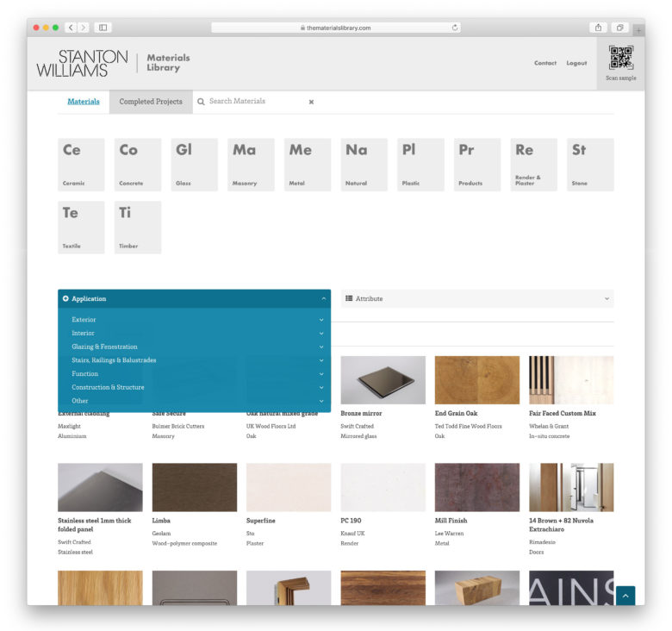Go forward with the browser forward arrow
Screen dimensions: 672x631
[84, 28]
